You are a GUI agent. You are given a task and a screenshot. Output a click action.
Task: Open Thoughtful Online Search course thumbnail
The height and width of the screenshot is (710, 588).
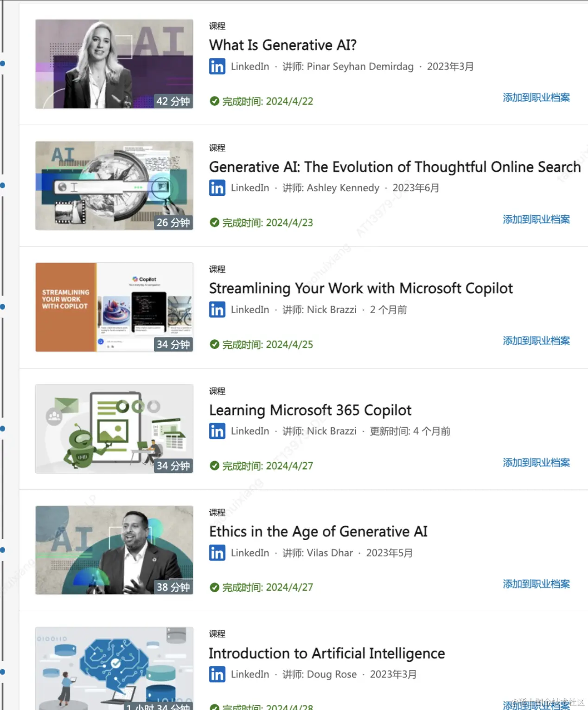click(x=114, y=186)
